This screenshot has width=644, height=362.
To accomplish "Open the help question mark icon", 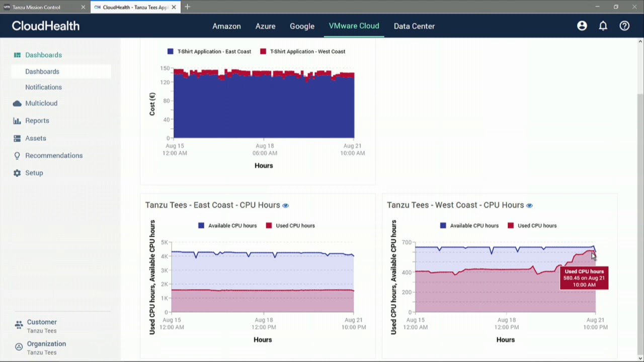I will pyautogui.click(x=624, y=26).
